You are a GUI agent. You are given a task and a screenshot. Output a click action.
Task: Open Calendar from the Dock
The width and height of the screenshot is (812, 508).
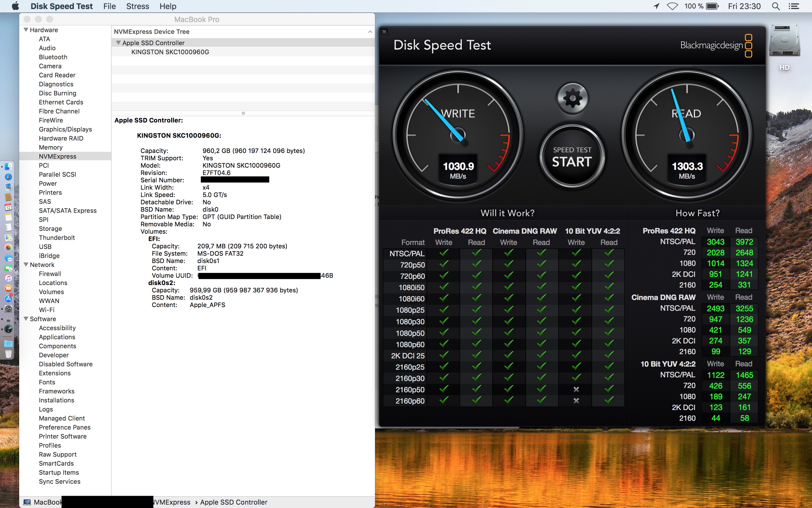(8, 207)
